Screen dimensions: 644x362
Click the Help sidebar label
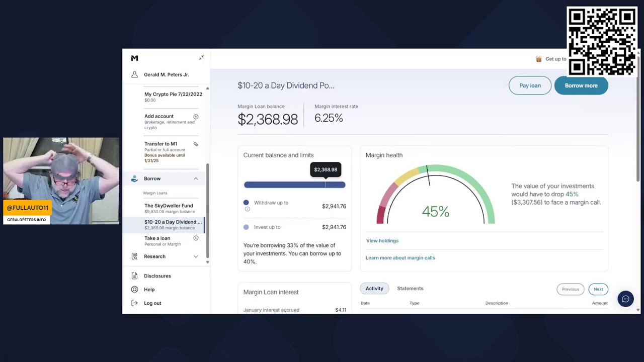[x=149, y=290]
